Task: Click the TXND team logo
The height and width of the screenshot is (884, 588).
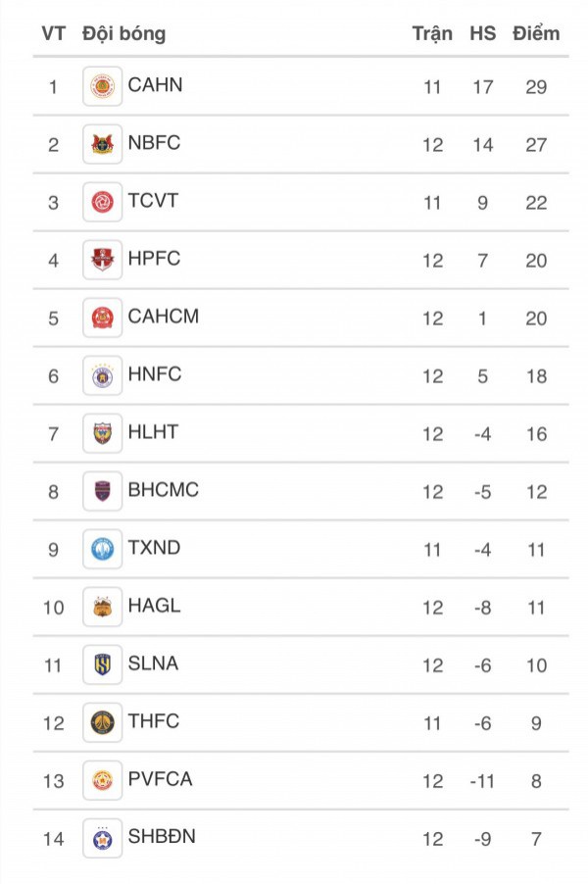Action: click(x=102, y=549)
